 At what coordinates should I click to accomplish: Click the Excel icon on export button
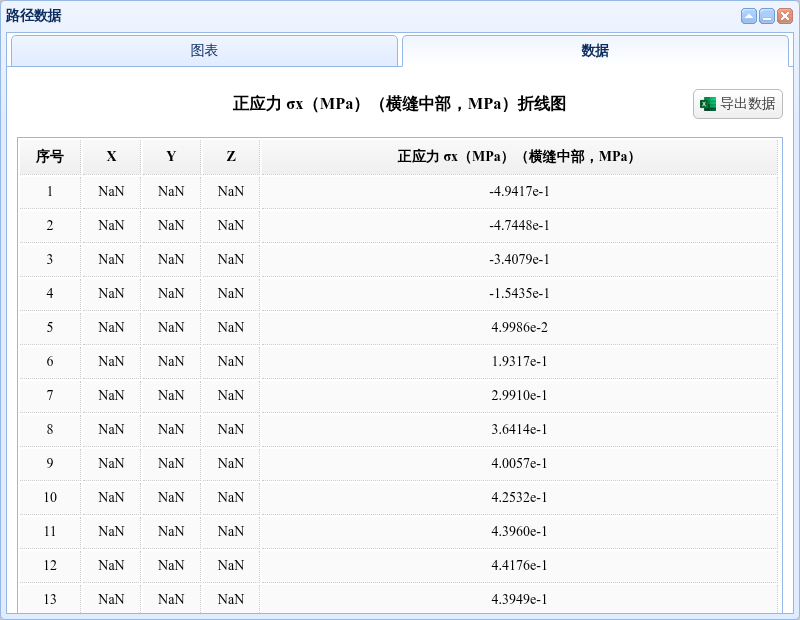[708, 104]
